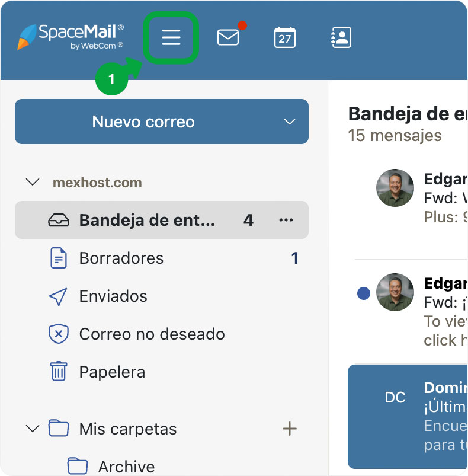
Task: Open the highlighted DC sender message
Action: pyautogui.click(x=409, y=416)
